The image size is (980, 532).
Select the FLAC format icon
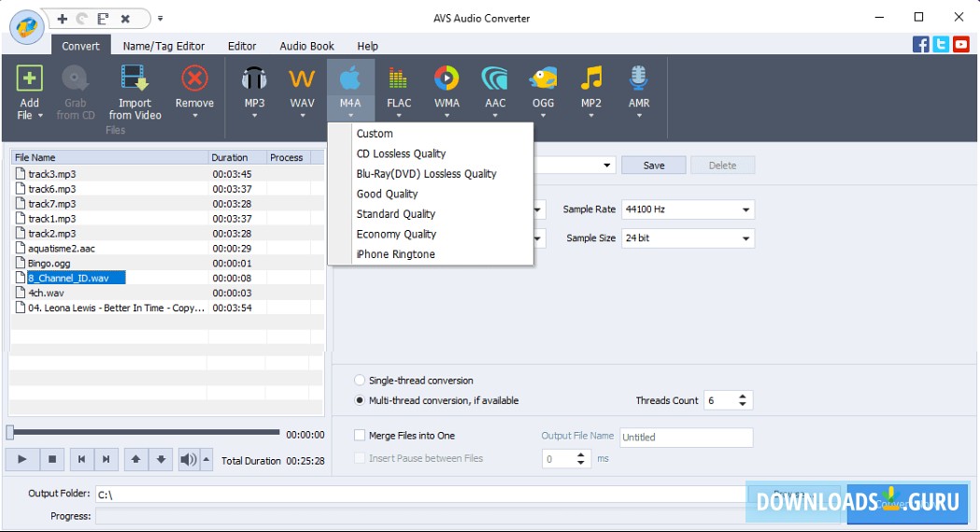[x=399, y=79]
